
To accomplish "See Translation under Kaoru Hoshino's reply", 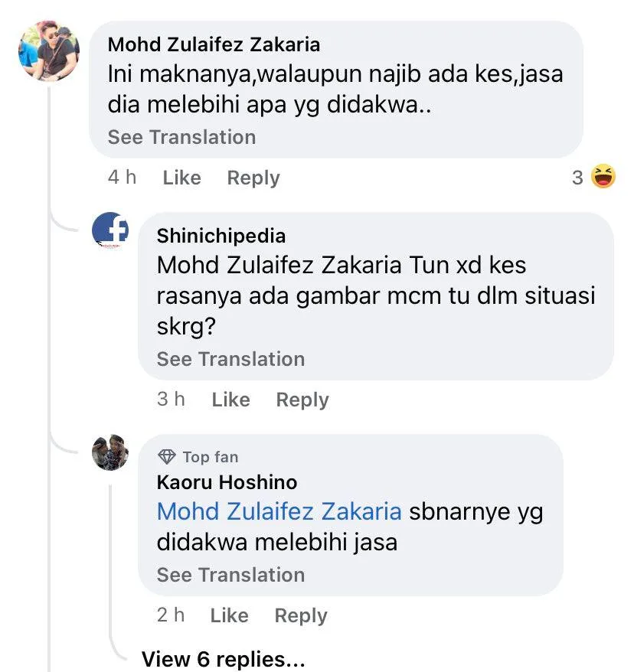I will pos(230,575).
